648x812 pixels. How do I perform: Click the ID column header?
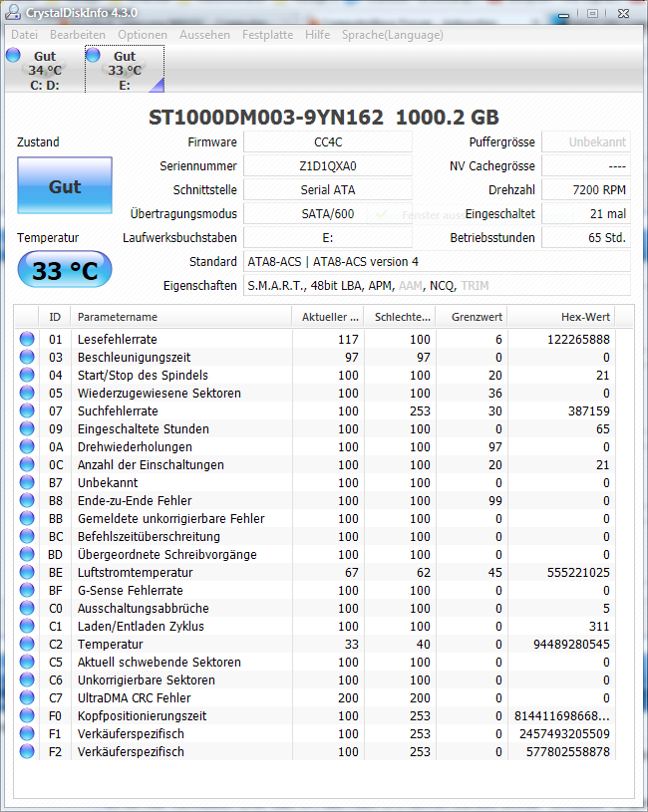click(55, 317)
